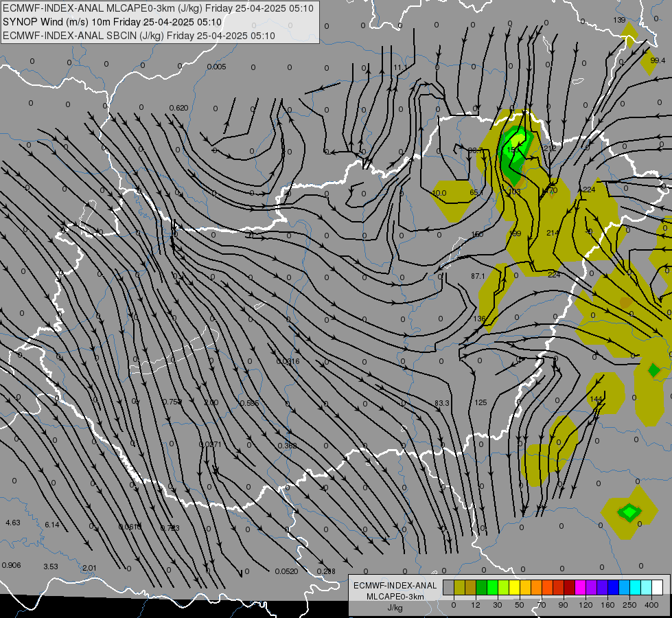Click the '2.01' value on the map
The height and width of the screenshot is (618, 672).
coord(89,568)
